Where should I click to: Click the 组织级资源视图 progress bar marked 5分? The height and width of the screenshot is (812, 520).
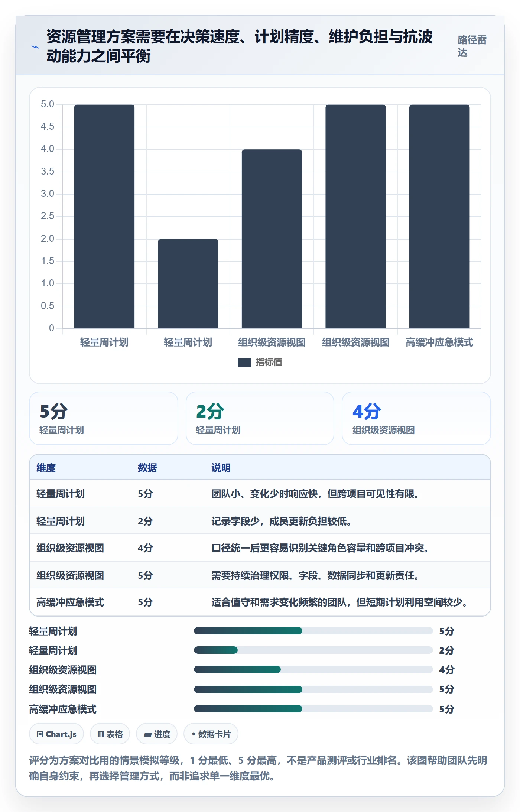click(x=313, y=689)
